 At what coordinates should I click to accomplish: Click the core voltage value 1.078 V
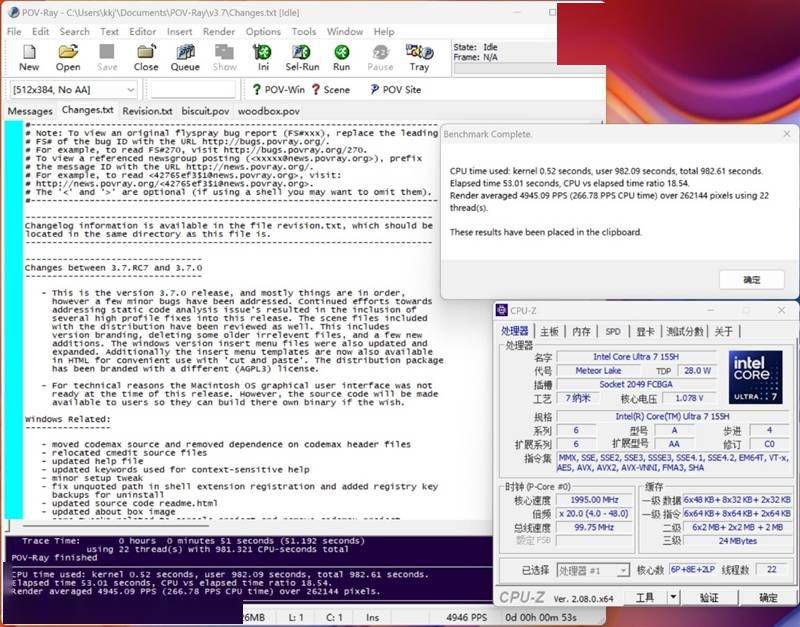coord(689,398)
